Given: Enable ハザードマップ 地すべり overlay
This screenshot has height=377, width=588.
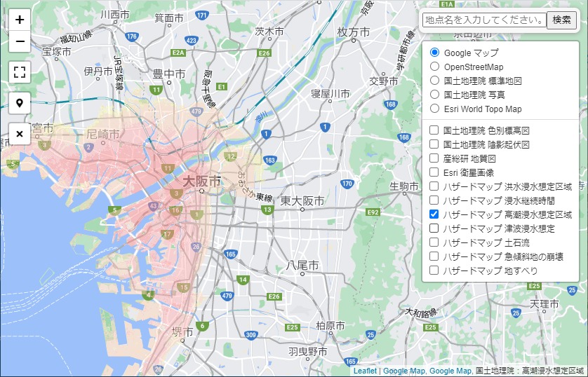Looking at the screenshot, I should point(434,270).
